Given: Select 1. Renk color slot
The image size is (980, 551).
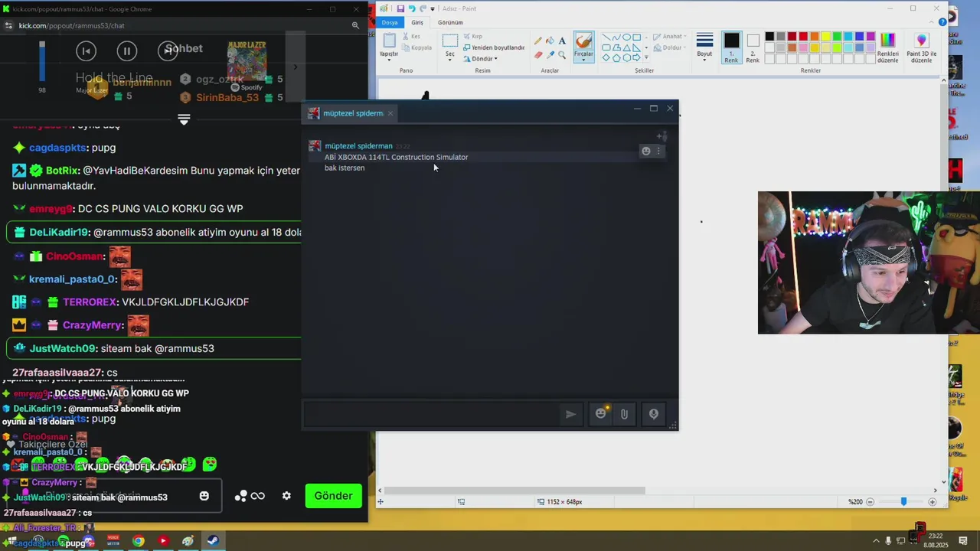Looking at the screenshot, I should click(x=731, y=47).
